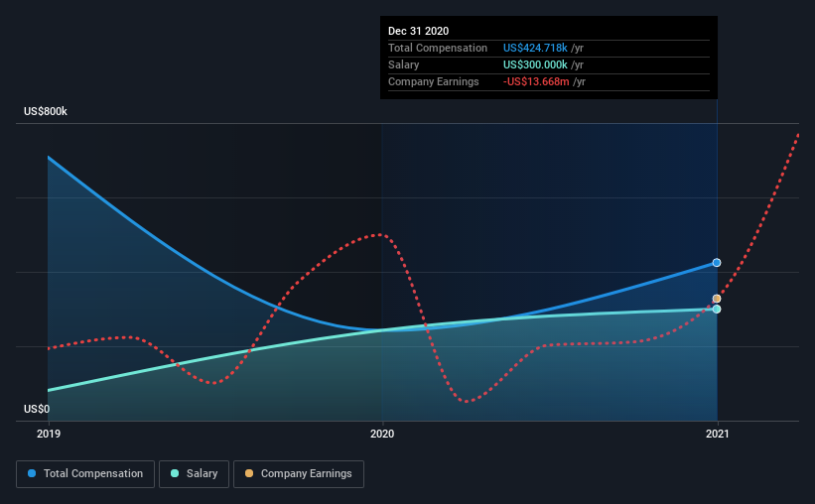Toggle the Company Earnings legend button
Viewport: 815px width, 504px height.
click(299, 474)
